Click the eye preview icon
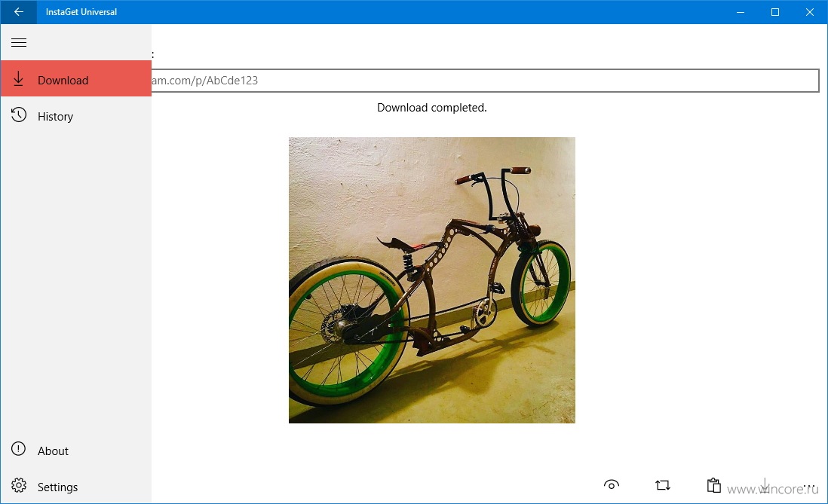The height and width of the screenshot is (504, 828). (x=612, y=485)
